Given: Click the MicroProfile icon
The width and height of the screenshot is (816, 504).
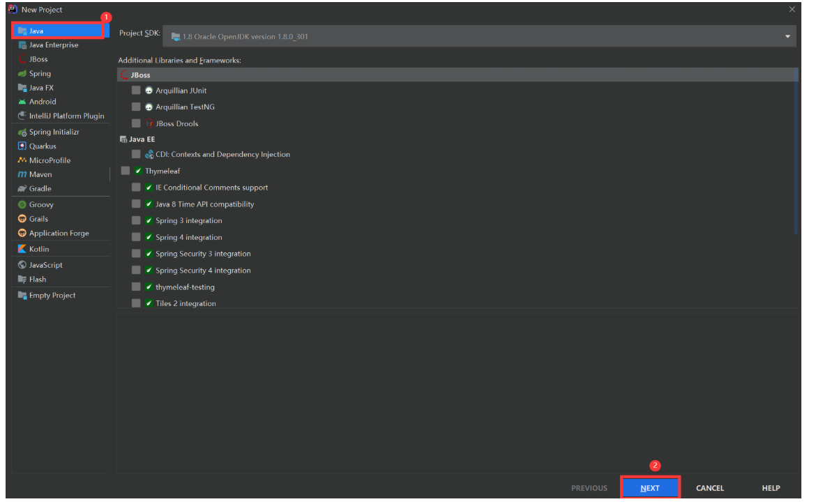Looking at the screenshot, I should (x=22, y=160).
